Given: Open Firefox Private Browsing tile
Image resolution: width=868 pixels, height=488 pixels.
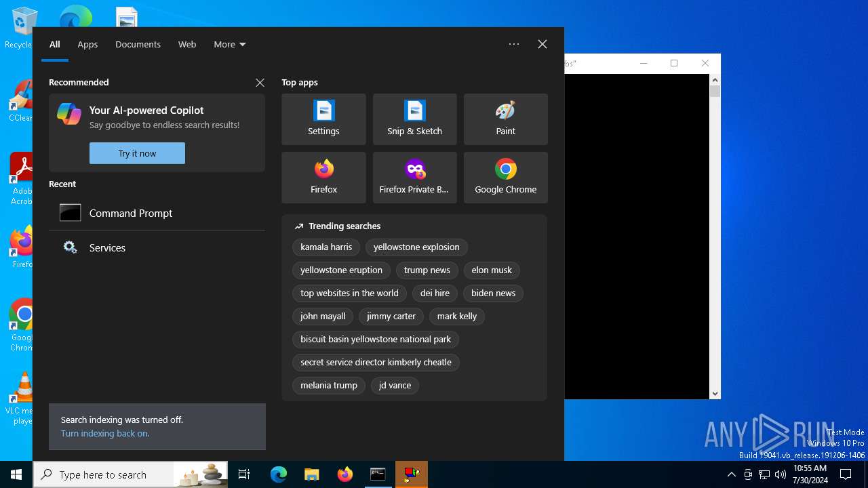Looking at the screenshot, I should pyautogui.click(x=414, y=178).
